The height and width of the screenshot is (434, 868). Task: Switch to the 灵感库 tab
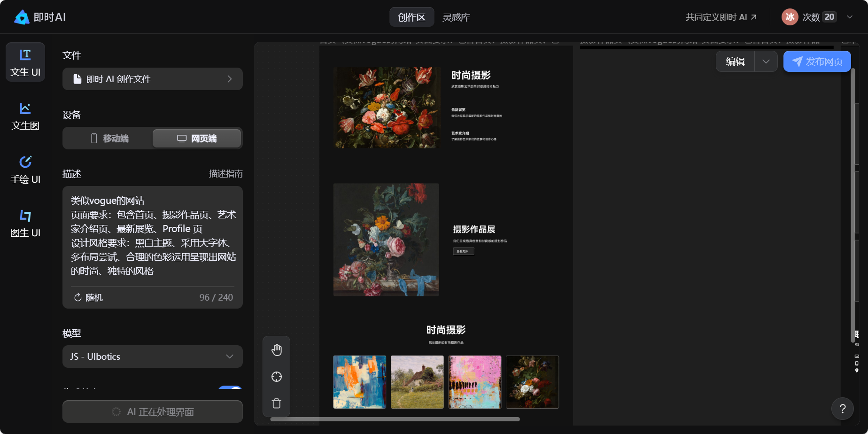[x=457, y=17]
